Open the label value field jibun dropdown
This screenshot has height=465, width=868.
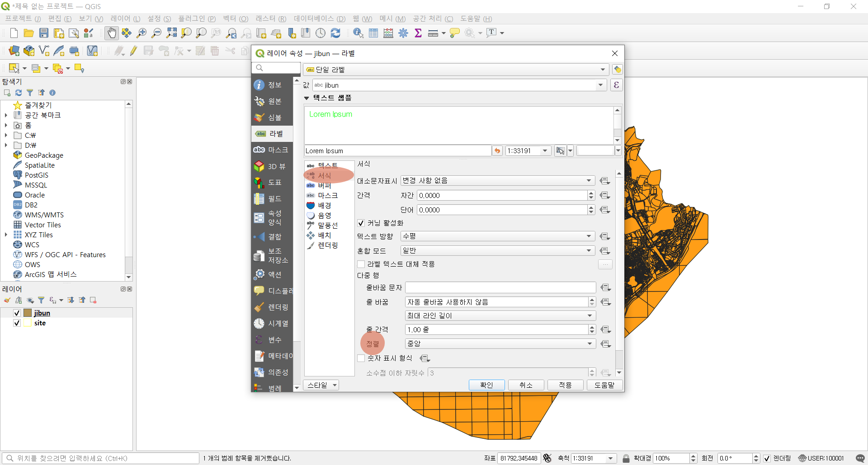pos(459,85)
